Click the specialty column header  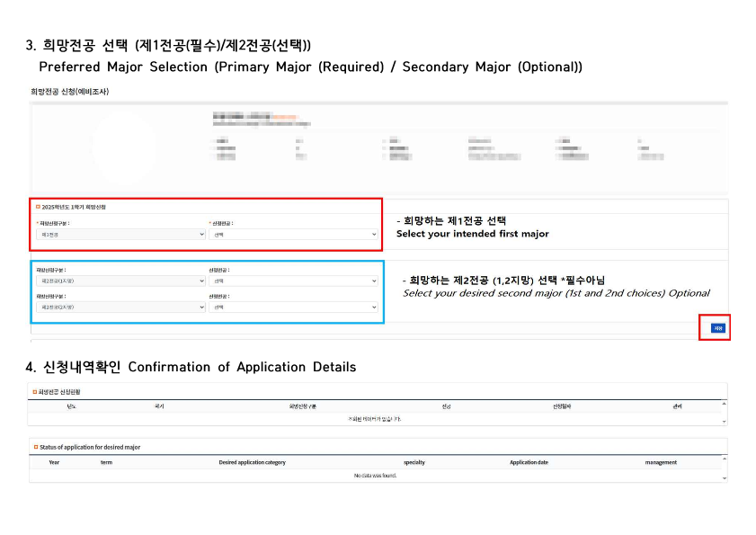click(414, 462)
